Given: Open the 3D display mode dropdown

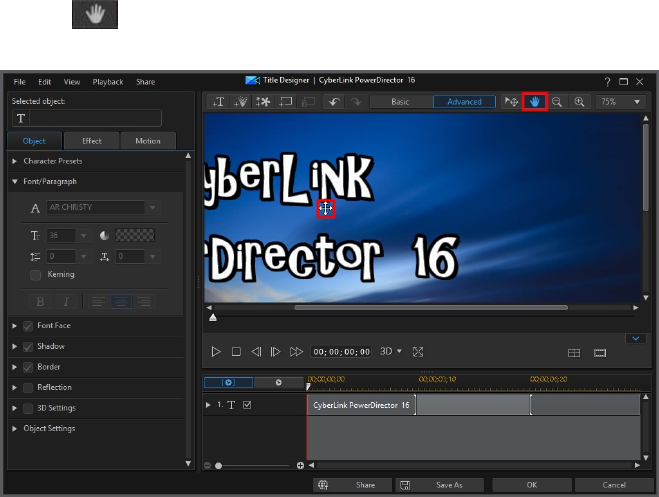Looking at the screenshot, I should click(x=399, y=351).
